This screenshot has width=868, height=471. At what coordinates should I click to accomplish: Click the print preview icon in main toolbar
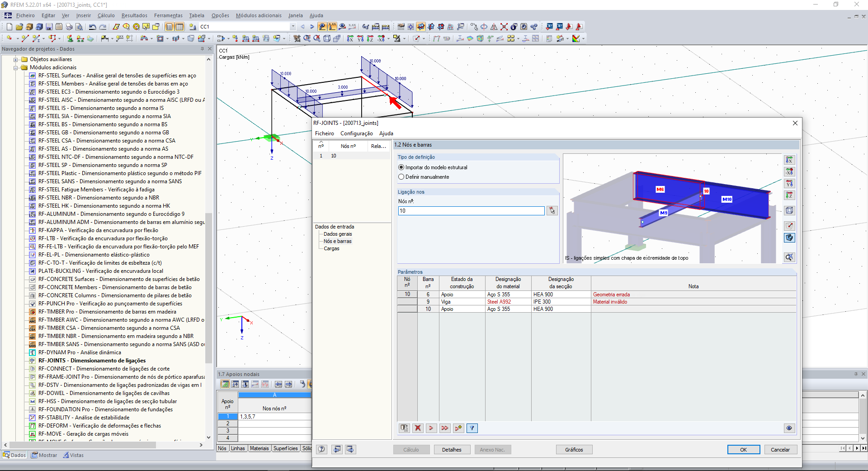[x=79, y=27]
